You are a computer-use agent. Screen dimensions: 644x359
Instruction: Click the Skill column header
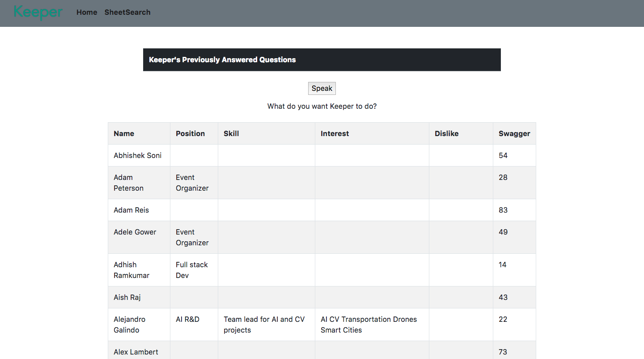click(x=267, y=133)
